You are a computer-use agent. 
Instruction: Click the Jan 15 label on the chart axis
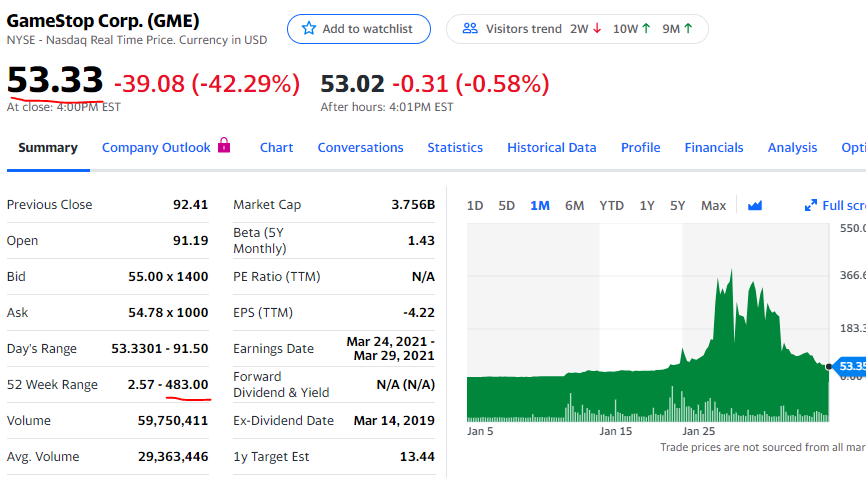click(x=616, y=431)
